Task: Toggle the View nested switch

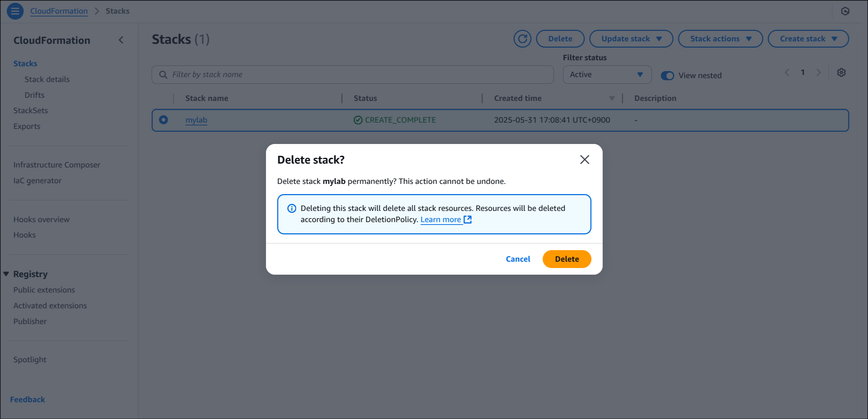Action: (x=667, y=75)
